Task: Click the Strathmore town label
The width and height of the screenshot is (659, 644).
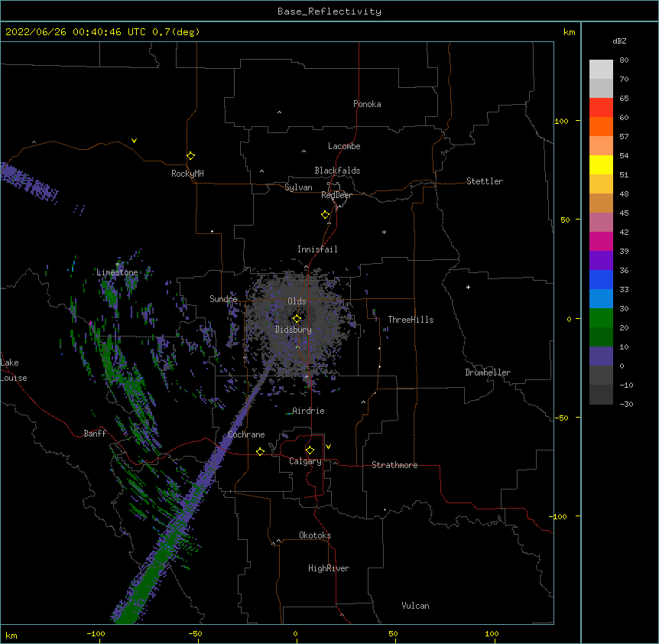Action: [x=394, y=465]
